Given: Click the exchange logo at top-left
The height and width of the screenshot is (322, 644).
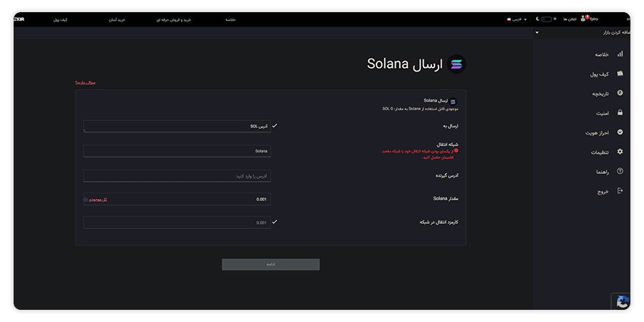Looking at the screenshot, I should coord(19,19).
